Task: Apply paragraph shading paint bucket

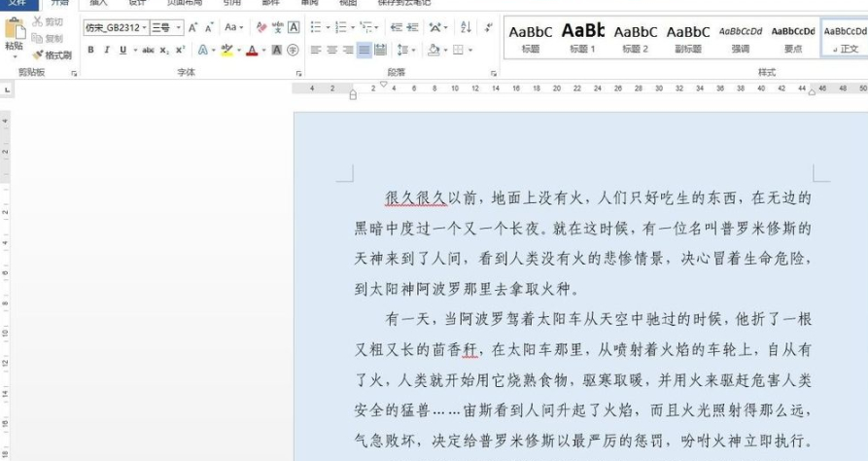Action: coord(434,50)
